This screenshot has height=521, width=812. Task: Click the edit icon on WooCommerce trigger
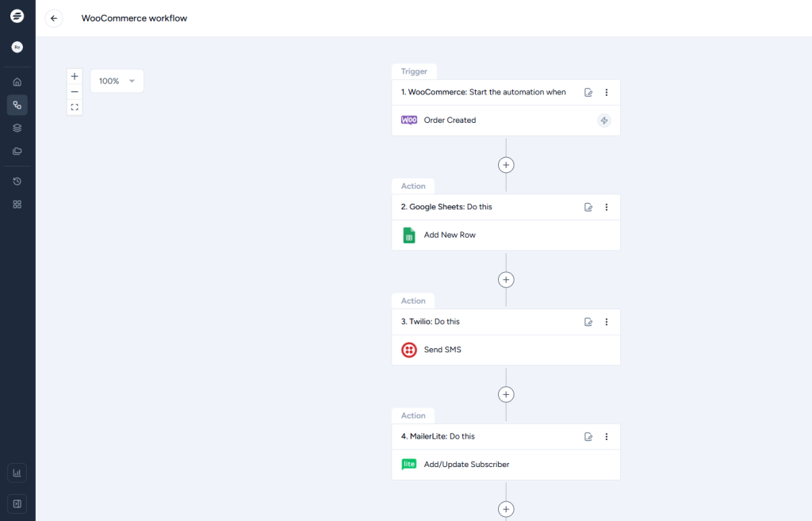point(588,93)
